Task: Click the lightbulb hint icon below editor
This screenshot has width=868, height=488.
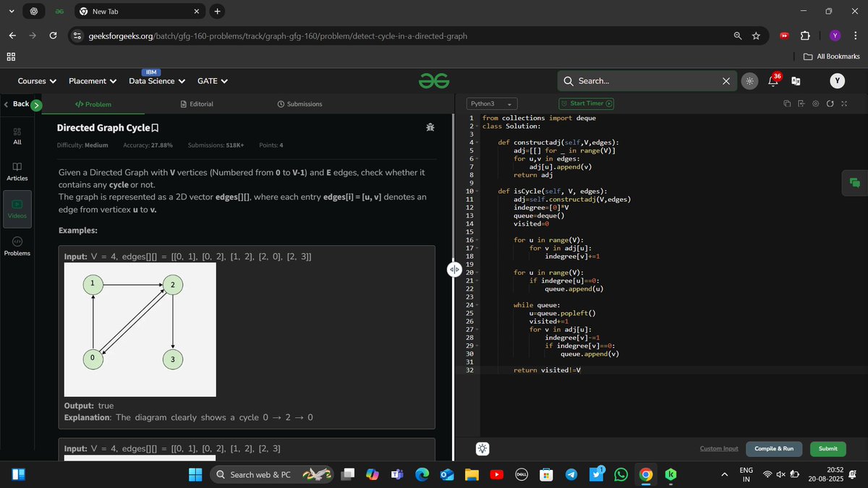Action: coord(482,449)
